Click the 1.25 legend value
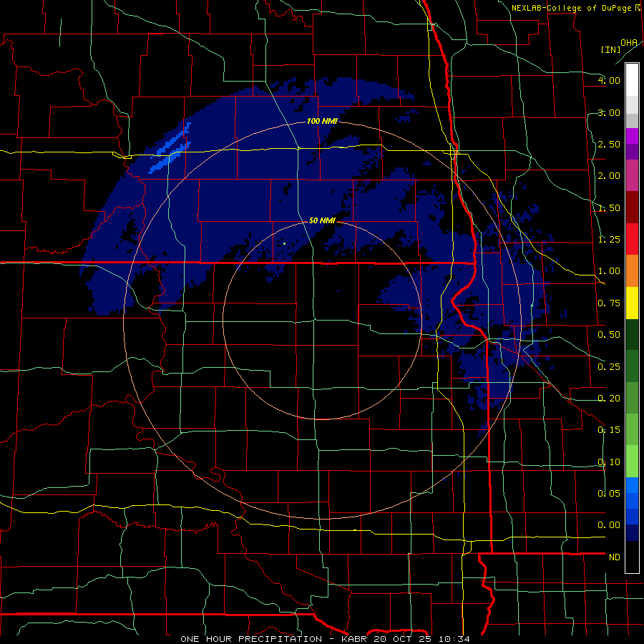Screen dimensions: 644x644 click(x=609, y=240)
